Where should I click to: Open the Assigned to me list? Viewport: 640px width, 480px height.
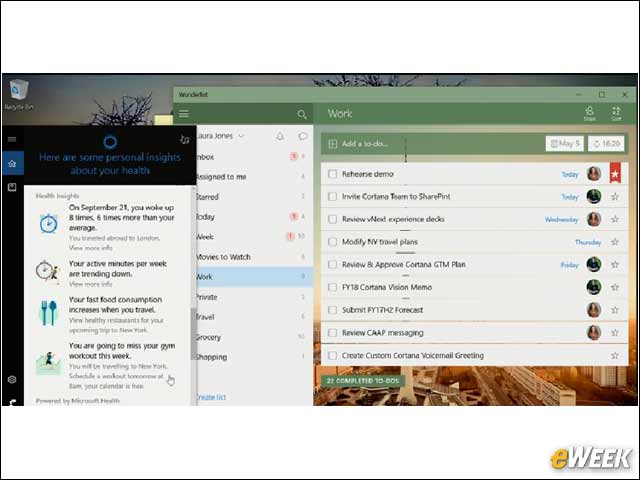(254, 177)
